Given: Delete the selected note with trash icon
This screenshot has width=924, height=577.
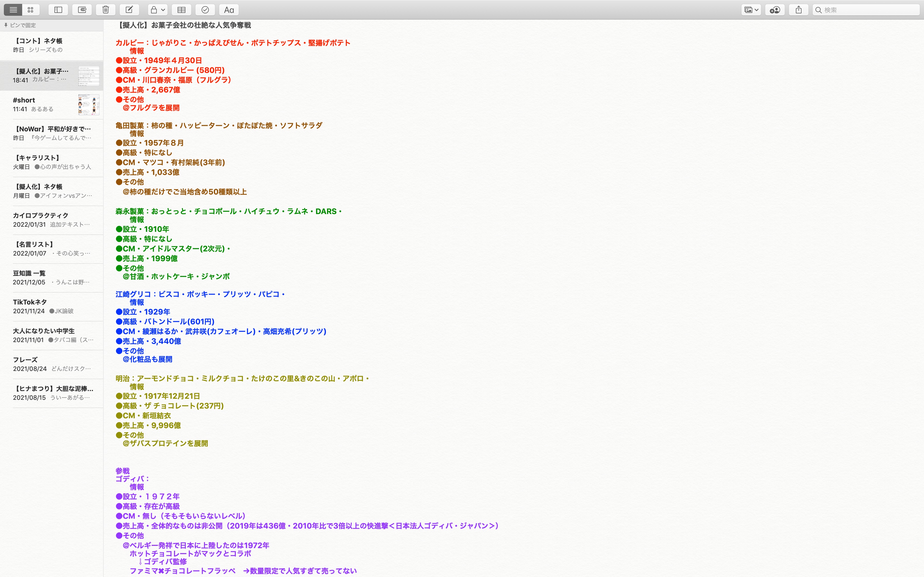Looking at the screenshot, I should click(x=106, y=10).
